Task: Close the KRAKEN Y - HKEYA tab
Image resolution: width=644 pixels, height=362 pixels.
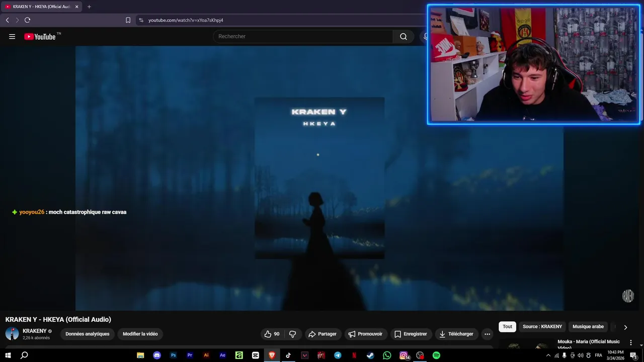Action: pyautogui.click(x=76, y=7)
